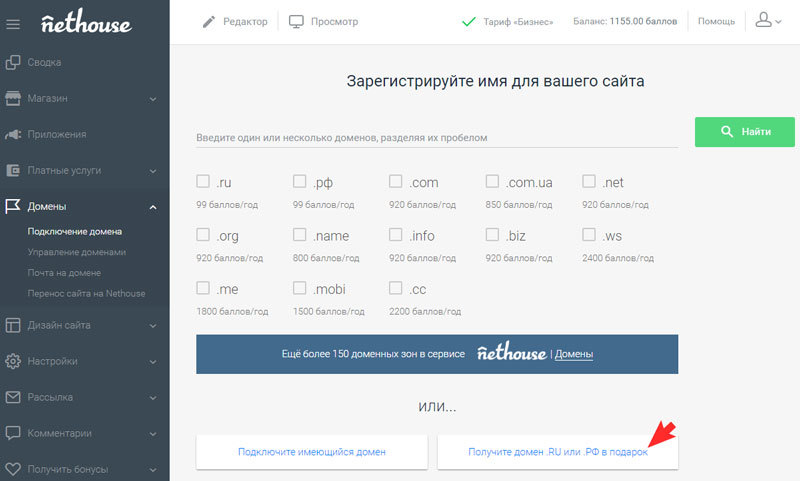Follow the Домены link in blue banner
This screenshot has height=481, width=800.
coord(573,354)
